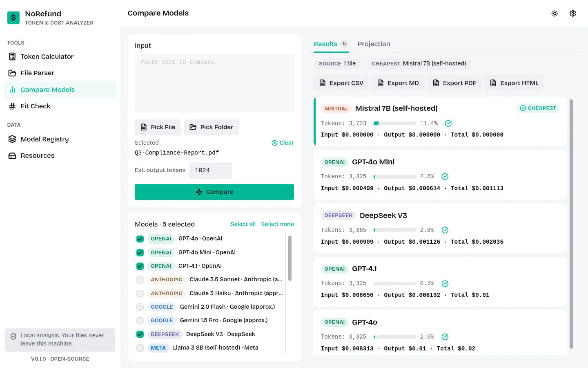Viewport: 588px width, 368px height.
Task: Uncheck the GPT-4o · OpenAI model checkbox
Action: tap(140, 239)
